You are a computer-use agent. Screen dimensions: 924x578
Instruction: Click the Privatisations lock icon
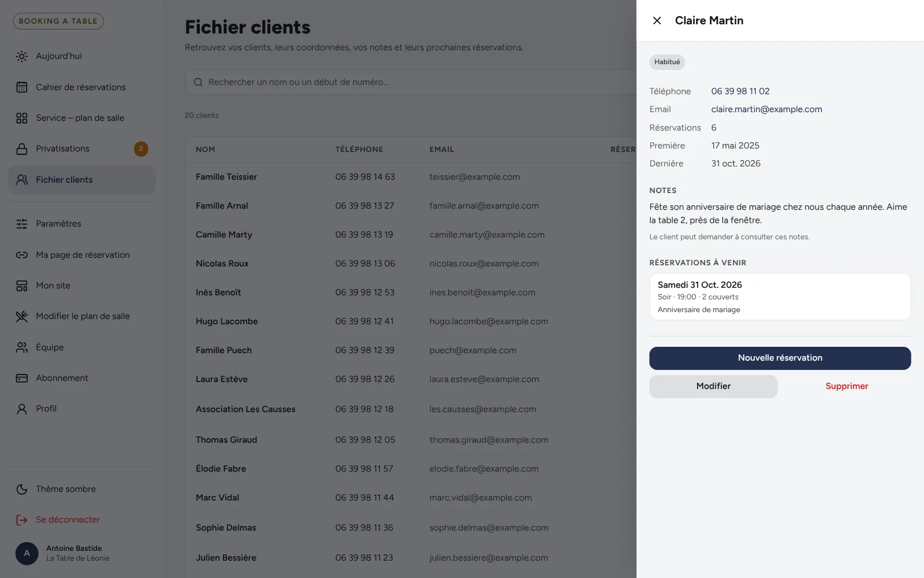click(22, 149)
